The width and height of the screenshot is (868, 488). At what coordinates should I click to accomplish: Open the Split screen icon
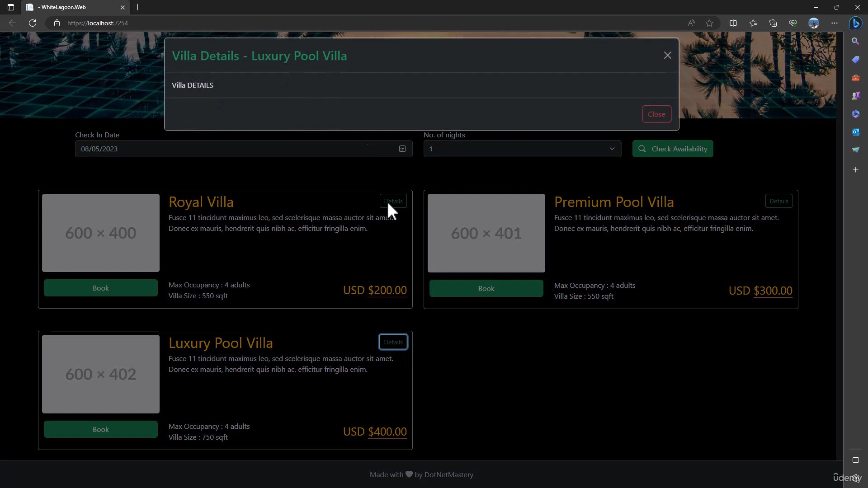pyautogui.click(x=733, y=23)
